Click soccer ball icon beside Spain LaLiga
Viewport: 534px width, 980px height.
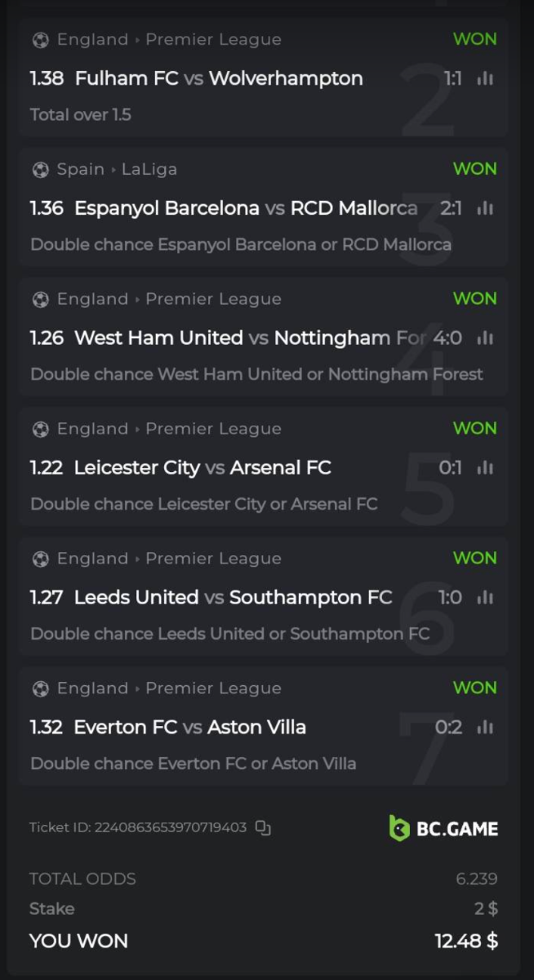point(40,170)
